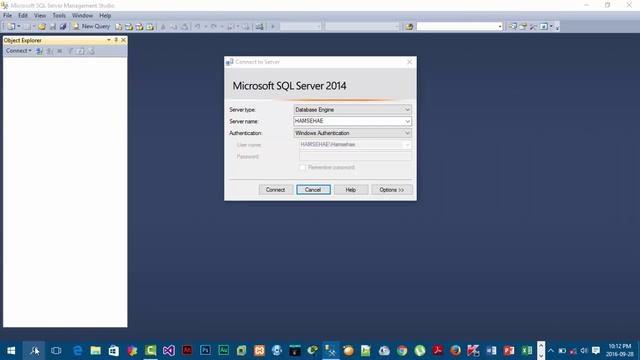Open the Tools menu
This screenshot has height=360, width=640.
tap(59, 16)
